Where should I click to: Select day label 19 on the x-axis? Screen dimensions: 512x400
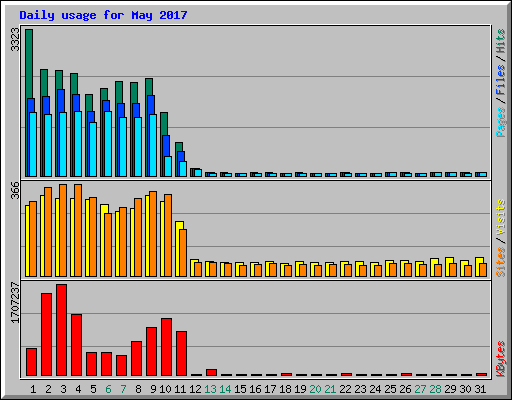coord(300,389)
